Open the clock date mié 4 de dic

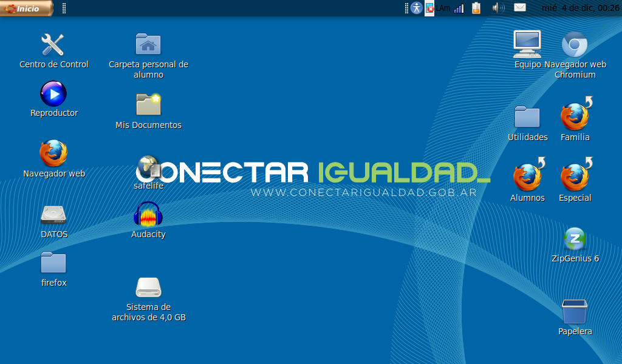click(581, 8)
